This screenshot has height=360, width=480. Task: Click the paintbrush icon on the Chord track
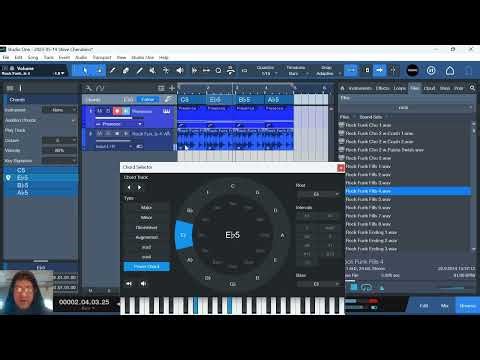coord(169,99)
